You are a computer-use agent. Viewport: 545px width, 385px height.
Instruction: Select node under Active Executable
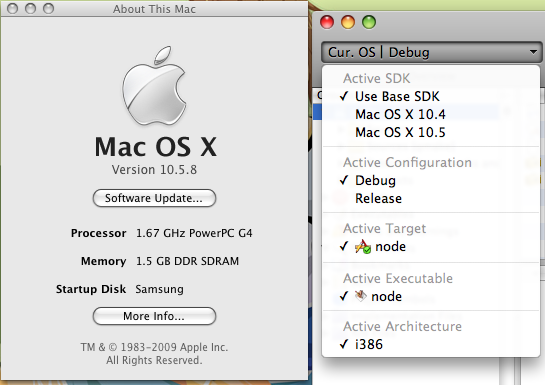point(431,296)
